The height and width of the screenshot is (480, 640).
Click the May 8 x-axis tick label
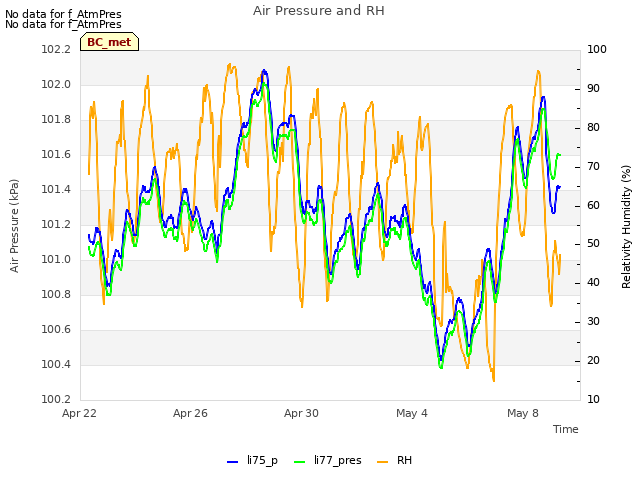tap(523, 413)
